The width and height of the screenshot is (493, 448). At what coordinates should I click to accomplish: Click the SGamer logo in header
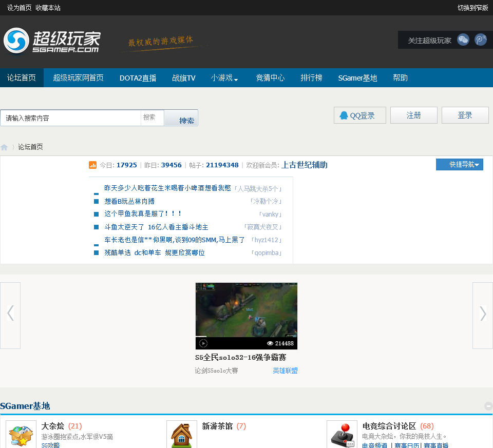[x=52, y=41]
